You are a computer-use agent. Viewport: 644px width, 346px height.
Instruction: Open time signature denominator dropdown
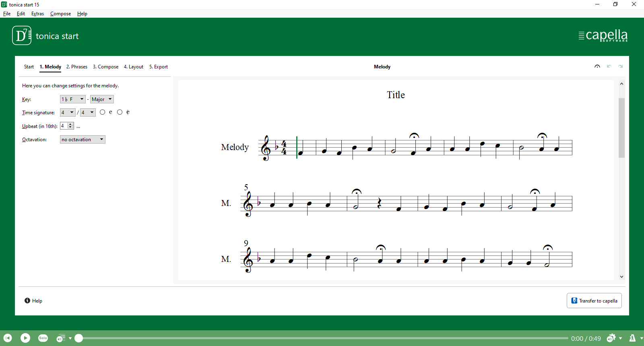88,113
